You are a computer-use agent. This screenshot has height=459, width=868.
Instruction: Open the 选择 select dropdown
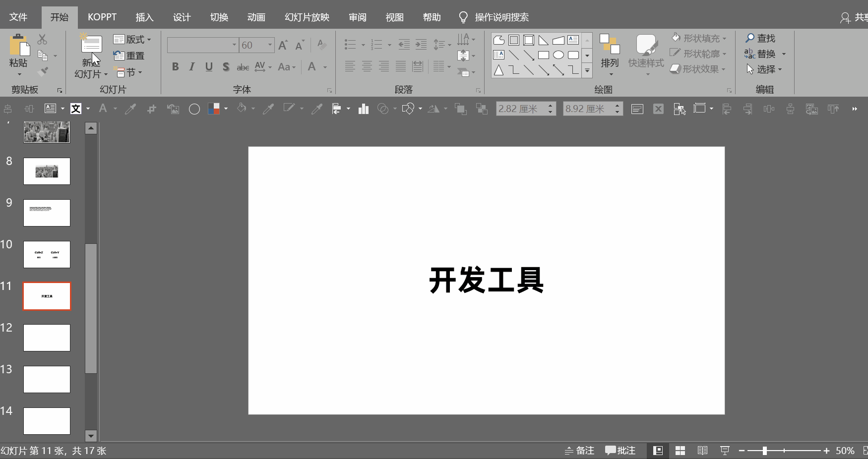(x=764, y=69)
